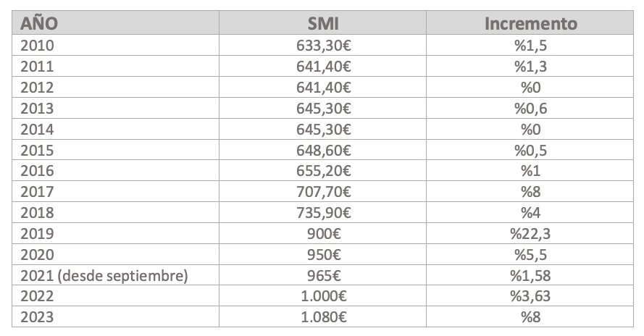Click the %0,6 increment cell
644x336 pixels.
tap(530, 108)
